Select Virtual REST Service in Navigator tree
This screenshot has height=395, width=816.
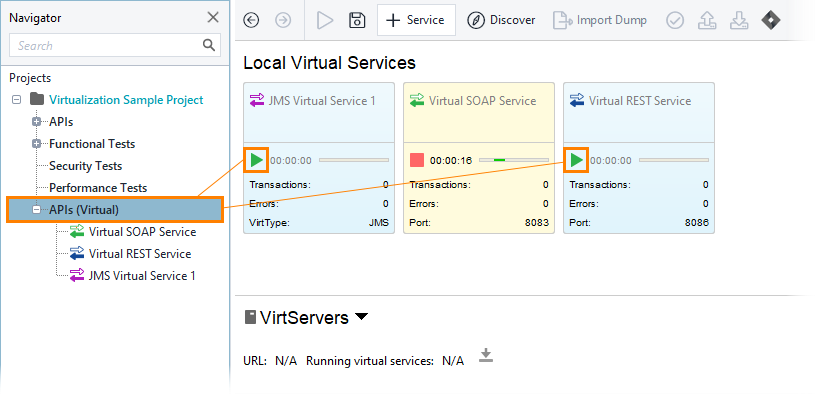pos(140,254)
